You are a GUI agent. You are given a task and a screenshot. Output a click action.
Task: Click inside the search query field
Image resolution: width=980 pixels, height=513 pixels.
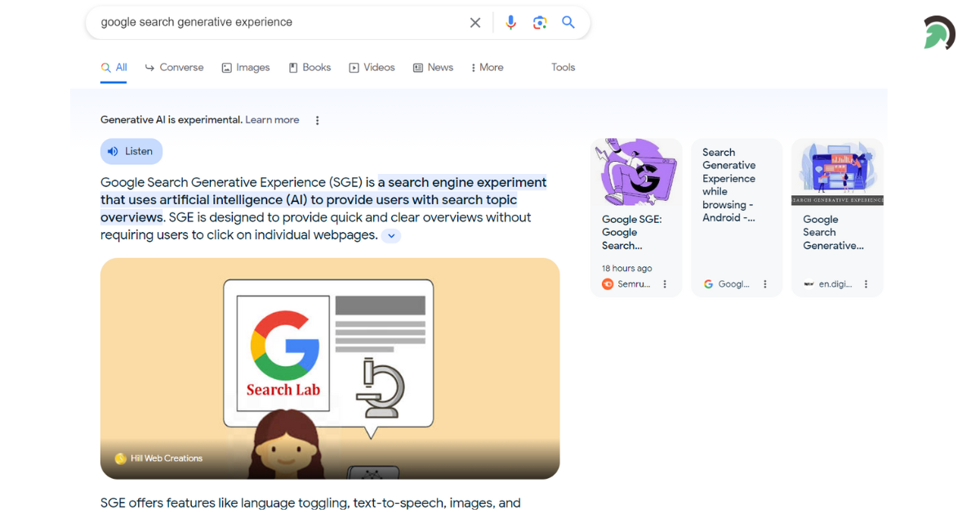(x=278, y=23)
